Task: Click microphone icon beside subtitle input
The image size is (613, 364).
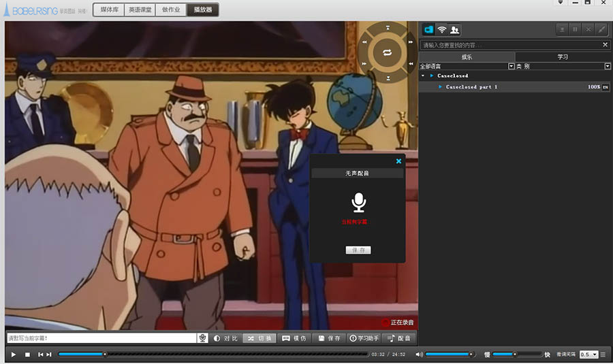Action: [202, 338]
